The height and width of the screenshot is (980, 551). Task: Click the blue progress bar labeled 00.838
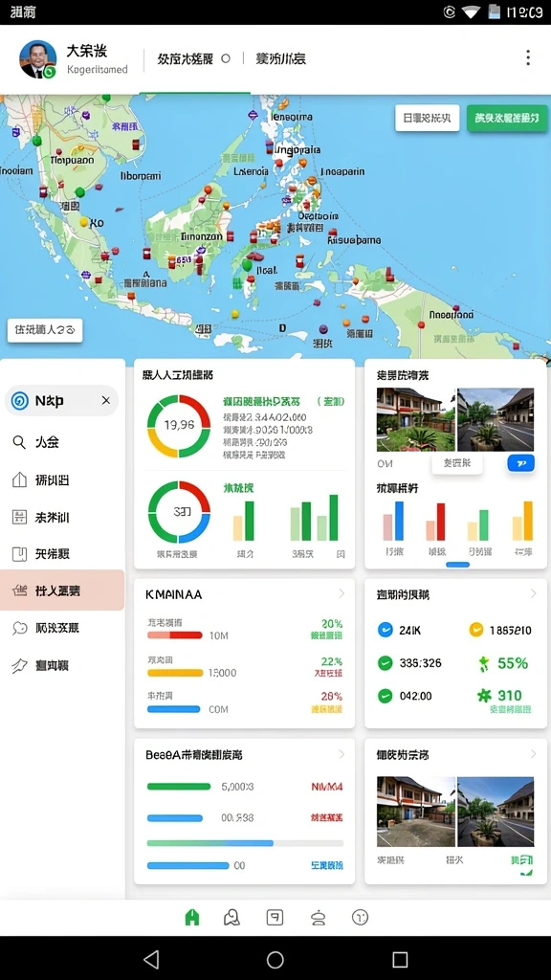pyautogui.click(x=175, y=817)
